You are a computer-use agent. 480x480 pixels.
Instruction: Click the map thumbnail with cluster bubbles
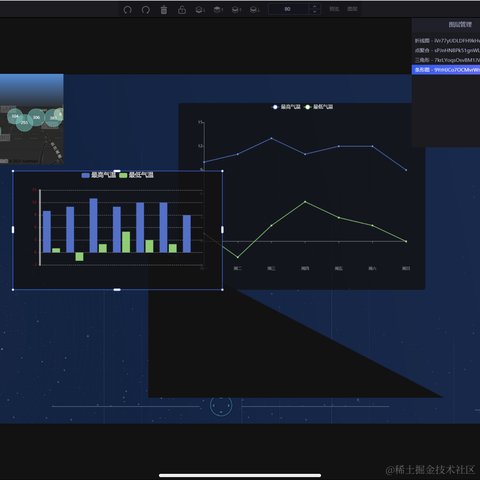tap(32, 119)
